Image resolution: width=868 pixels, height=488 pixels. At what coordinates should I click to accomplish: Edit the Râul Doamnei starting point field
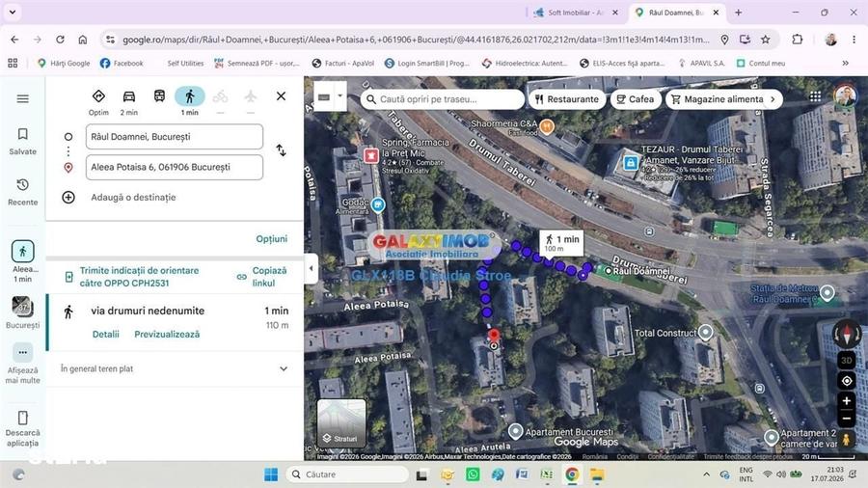coord(175,137)
